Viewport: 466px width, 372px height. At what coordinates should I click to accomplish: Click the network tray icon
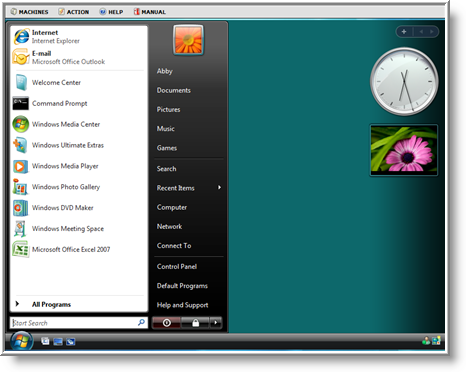[x=436, y=341]
